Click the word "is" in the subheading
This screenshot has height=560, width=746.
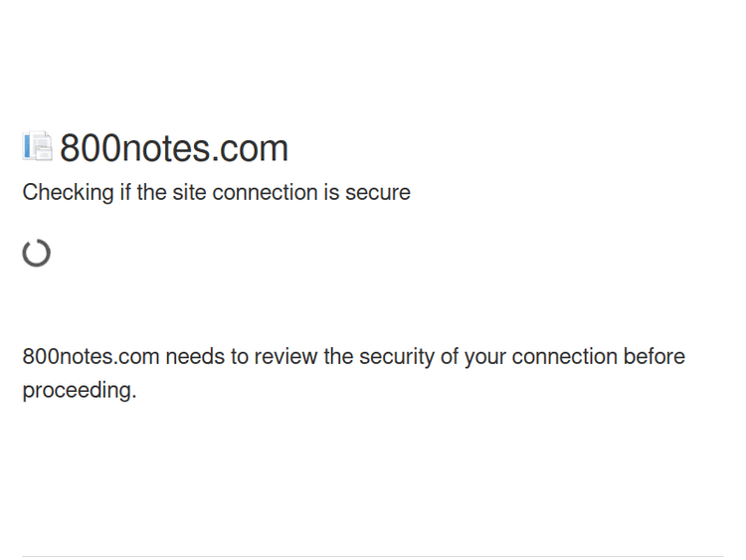(331, 192)
